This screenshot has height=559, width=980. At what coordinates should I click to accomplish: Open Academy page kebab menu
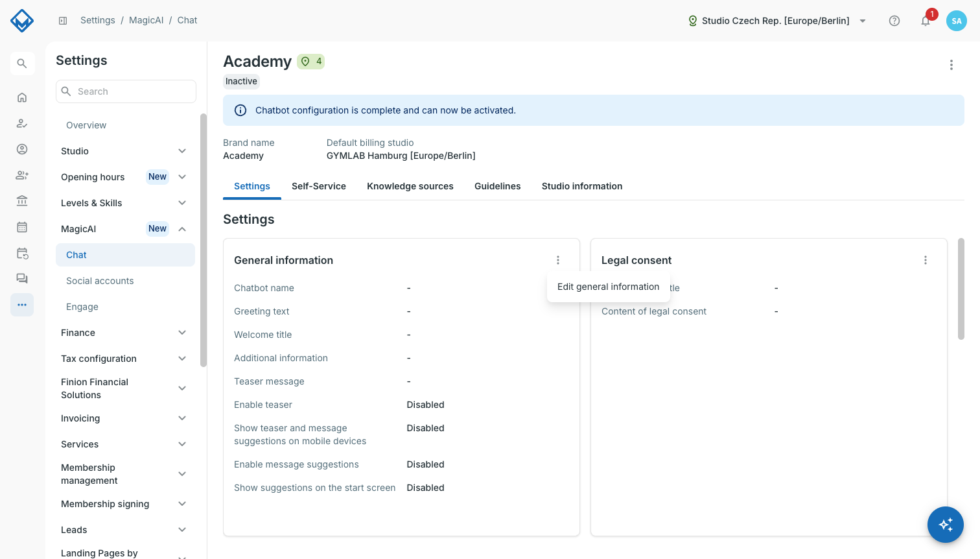(x=951, y=65)
